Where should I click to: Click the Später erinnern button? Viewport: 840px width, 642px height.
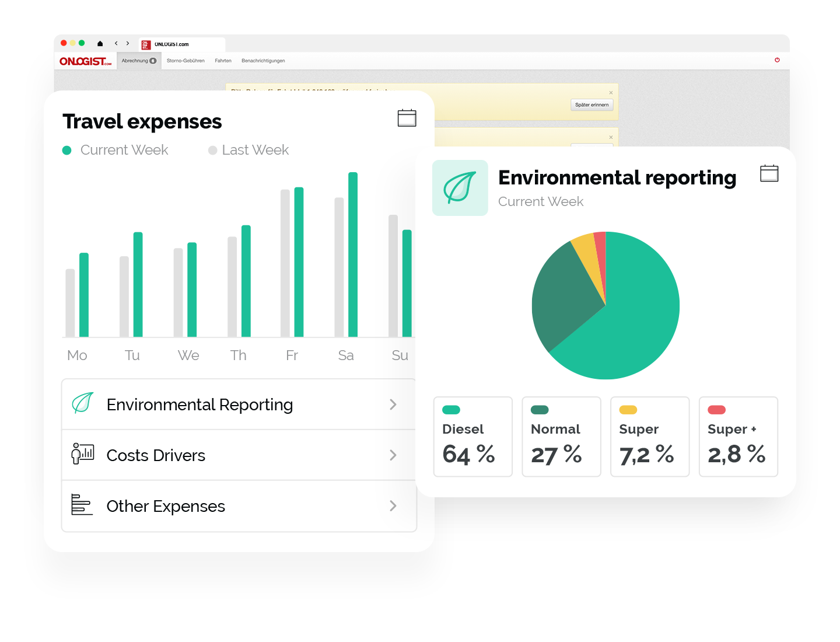tap(591, 105)
